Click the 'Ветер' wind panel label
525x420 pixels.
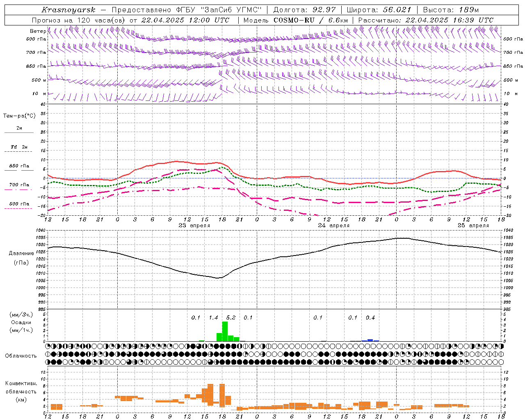38,31
